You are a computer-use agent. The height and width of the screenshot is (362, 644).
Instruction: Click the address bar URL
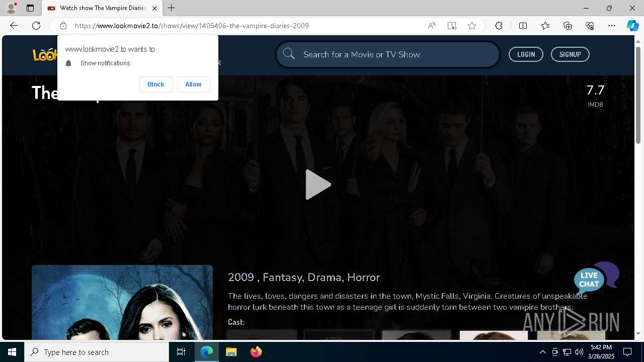click(192, 26)
